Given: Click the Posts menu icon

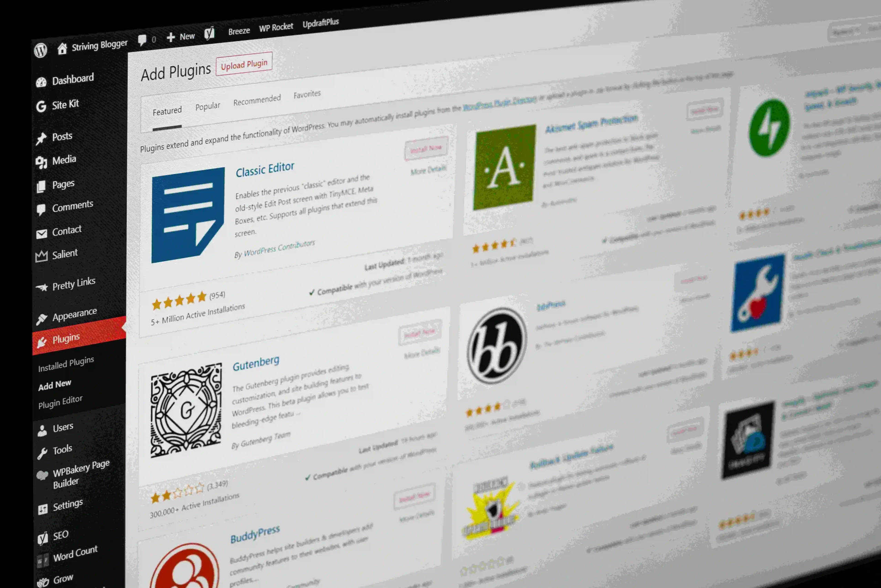Looking at the screenshot, I should pyautogui.click(x=41, y=136).
